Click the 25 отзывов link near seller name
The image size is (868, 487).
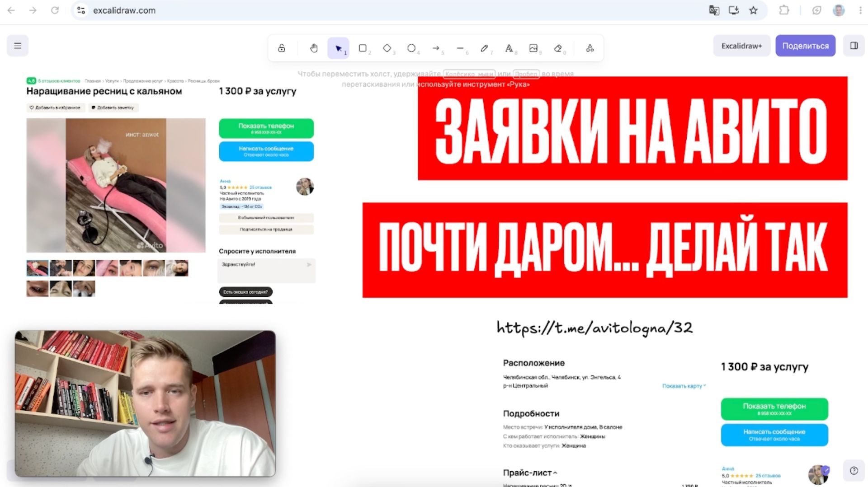260,187
